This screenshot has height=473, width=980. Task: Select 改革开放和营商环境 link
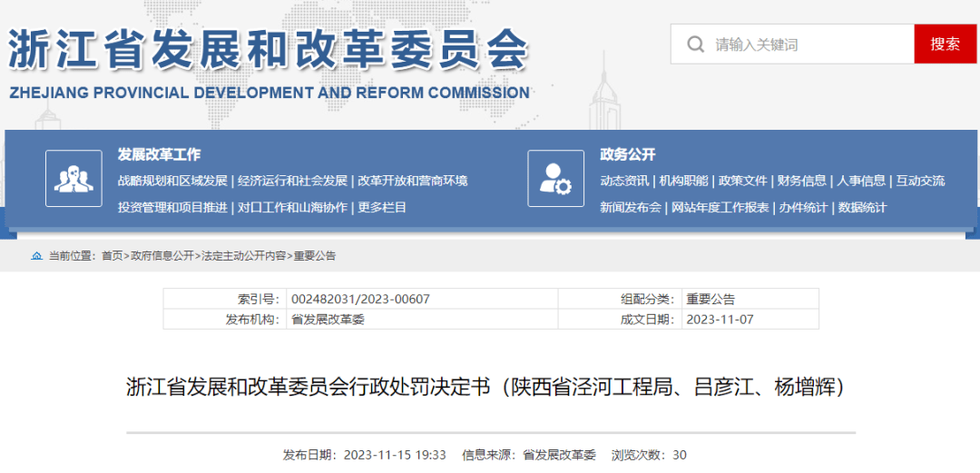pos(413,181)
